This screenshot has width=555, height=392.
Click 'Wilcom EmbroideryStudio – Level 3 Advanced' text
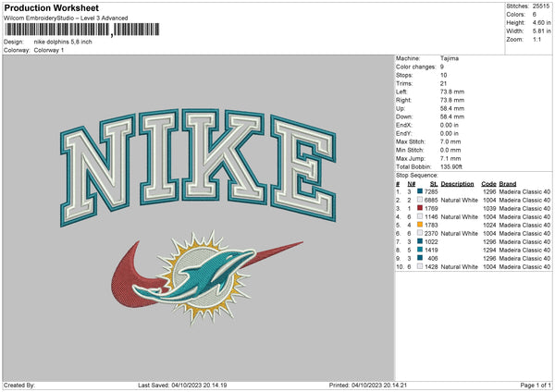66,18
